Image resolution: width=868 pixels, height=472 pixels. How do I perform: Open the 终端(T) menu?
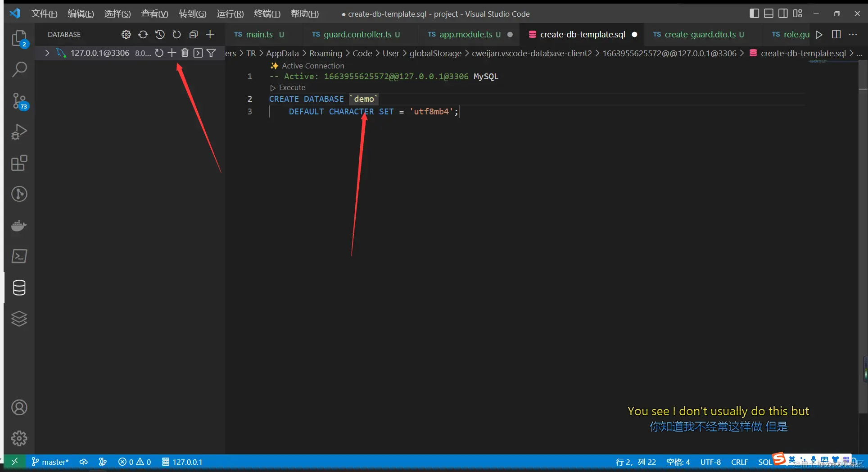pyautogui.click(x=267, y=14)
